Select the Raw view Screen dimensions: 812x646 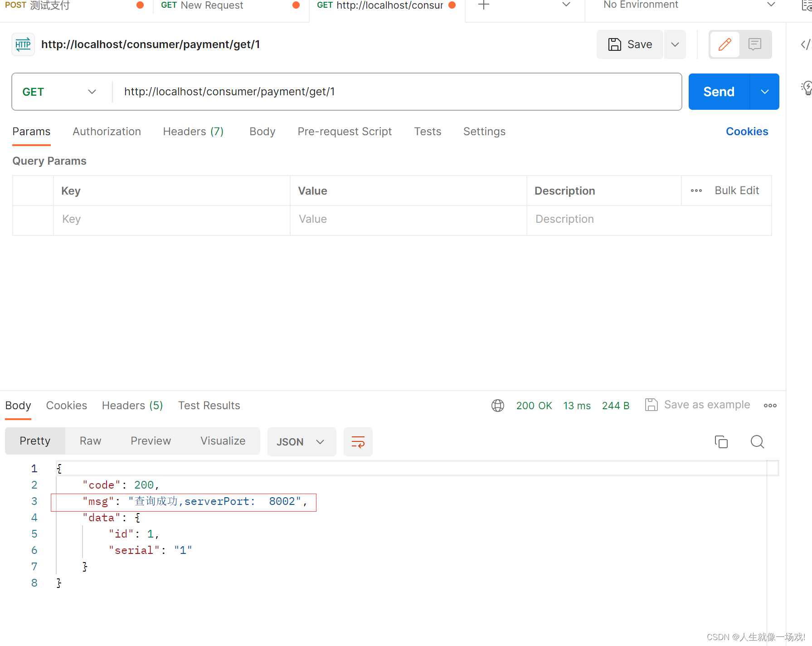(x=90, y=441)
